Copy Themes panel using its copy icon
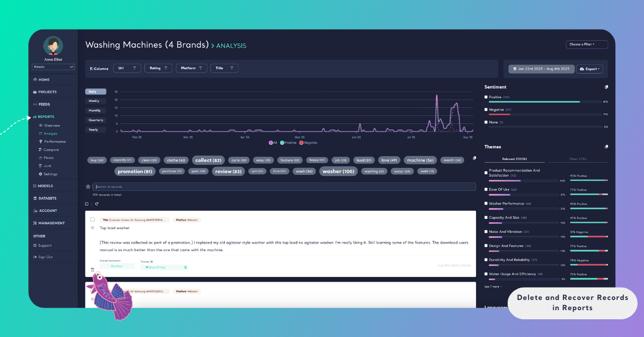The image size is (644, 337). tap(606, 146)
